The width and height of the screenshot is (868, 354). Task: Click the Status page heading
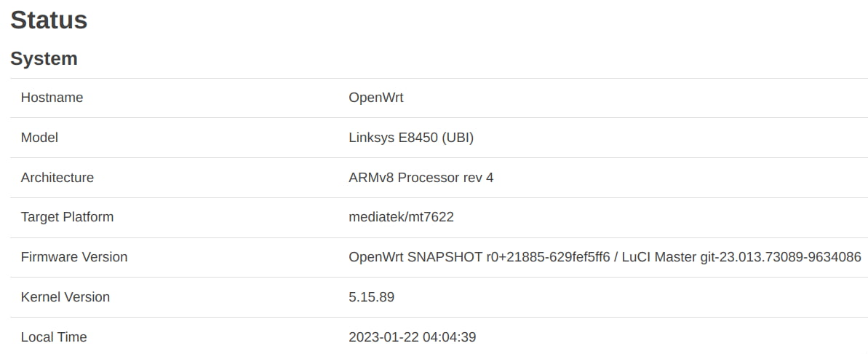(x=49, y=20)
